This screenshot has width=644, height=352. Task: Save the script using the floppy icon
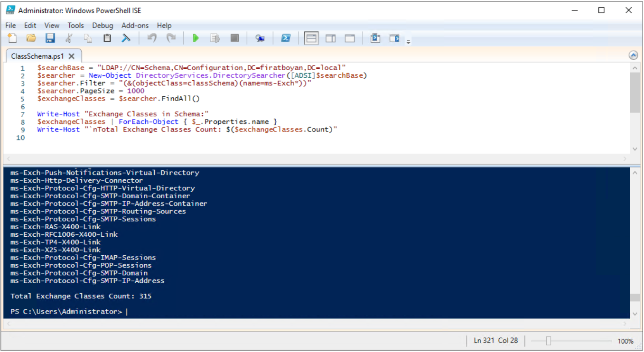click(x=50, y=38)
